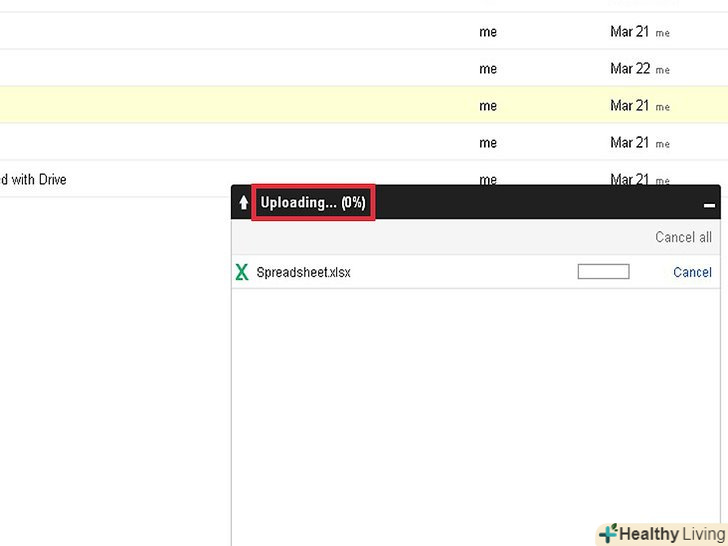Click the Uploading... (0%) status title
This screenshot has height=546, width=728.
(313, 202)
